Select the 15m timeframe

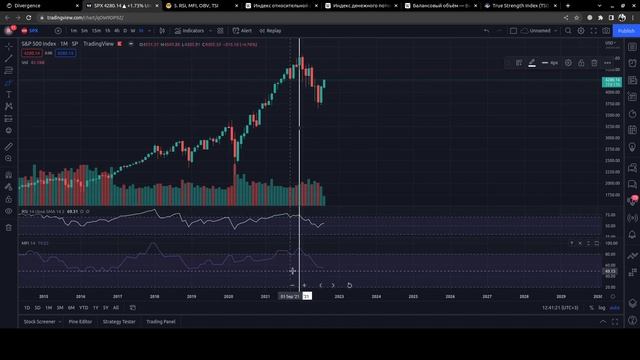[x=96, y=31]
